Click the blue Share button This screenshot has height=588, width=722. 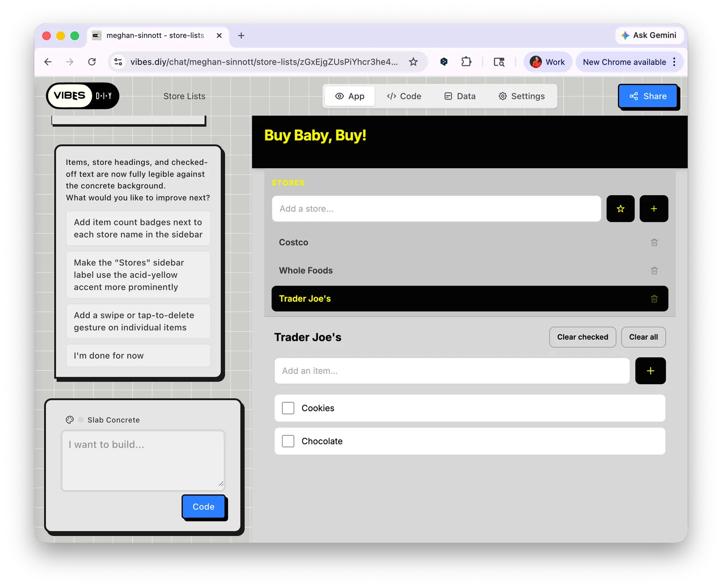(x=648, y=96)
